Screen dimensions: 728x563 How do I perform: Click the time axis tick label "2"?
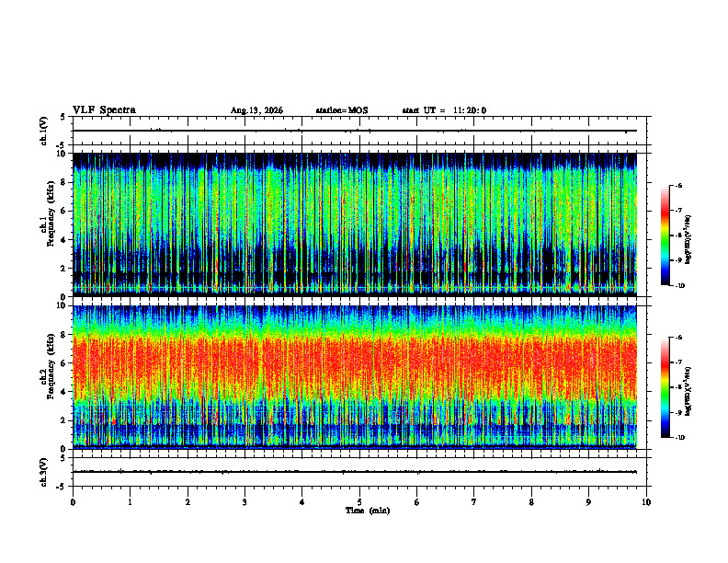[x=188, y=502]
